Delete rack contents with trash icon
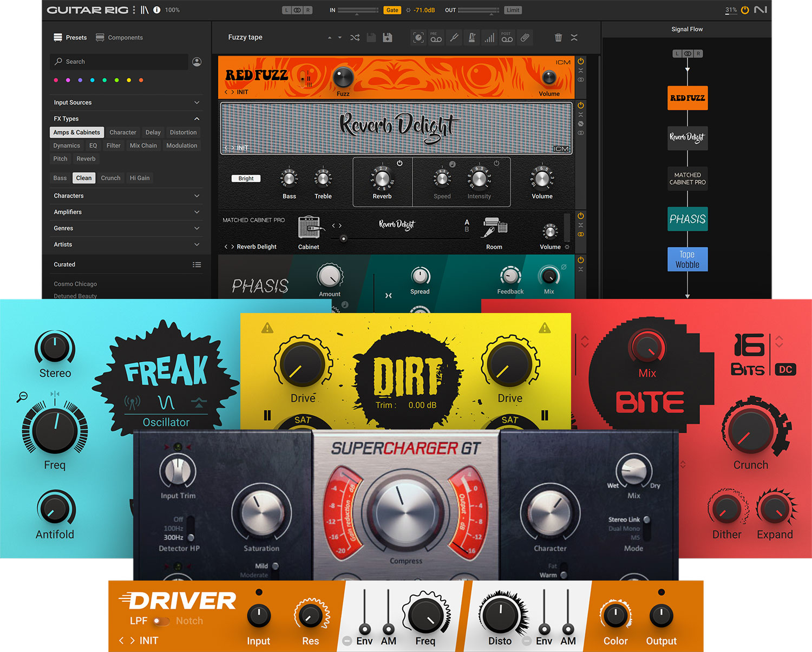812x652 pixels. pos(558,37)
